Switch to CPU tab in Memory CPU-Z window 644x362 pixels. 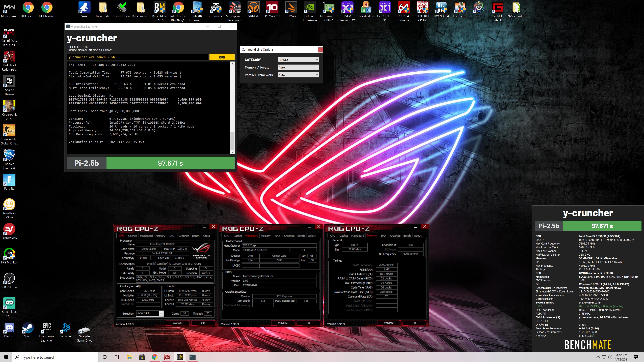coord(333,235)
